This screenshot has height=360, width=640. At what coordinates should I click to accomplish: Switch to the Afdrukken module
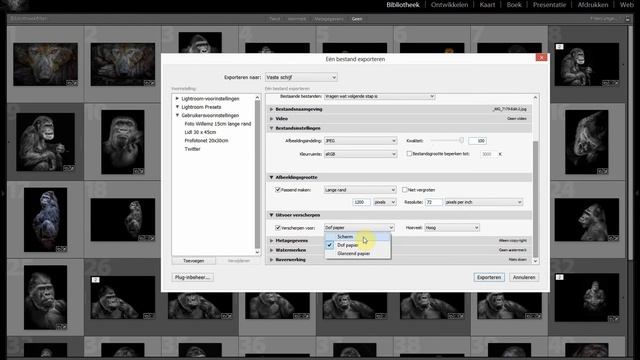pyautogui.click(x=593, y=5)
